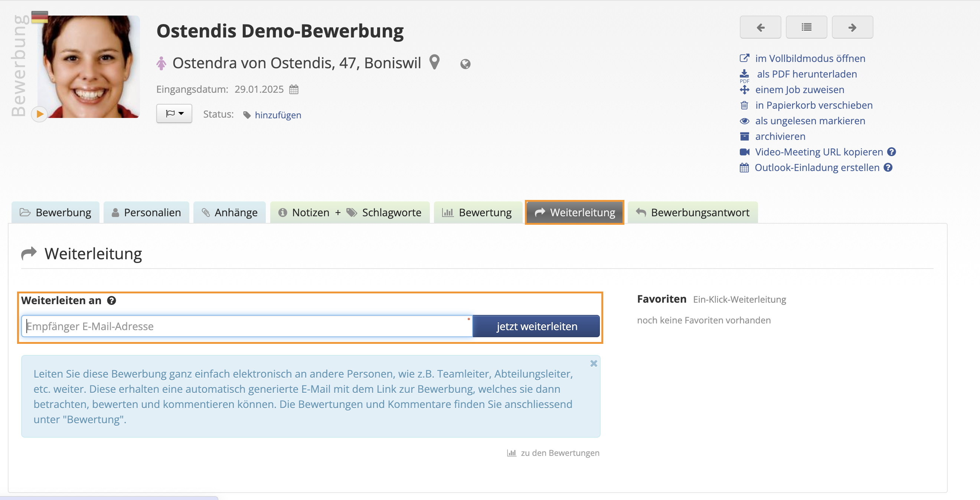Viewport: 980px width, 500px height.
Task: Click the globe icon beside Boniswil
Action: click(x=465, y=64)
